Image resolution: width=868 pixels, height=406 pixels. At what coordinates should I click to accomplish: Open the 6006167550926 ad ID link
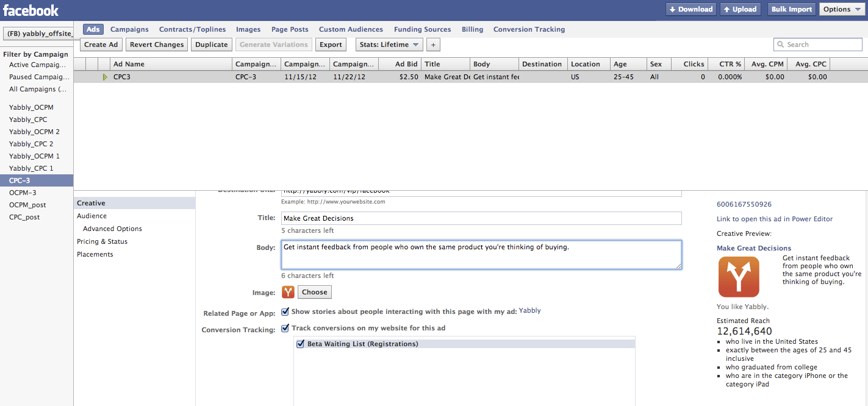(x=744, y=204)
